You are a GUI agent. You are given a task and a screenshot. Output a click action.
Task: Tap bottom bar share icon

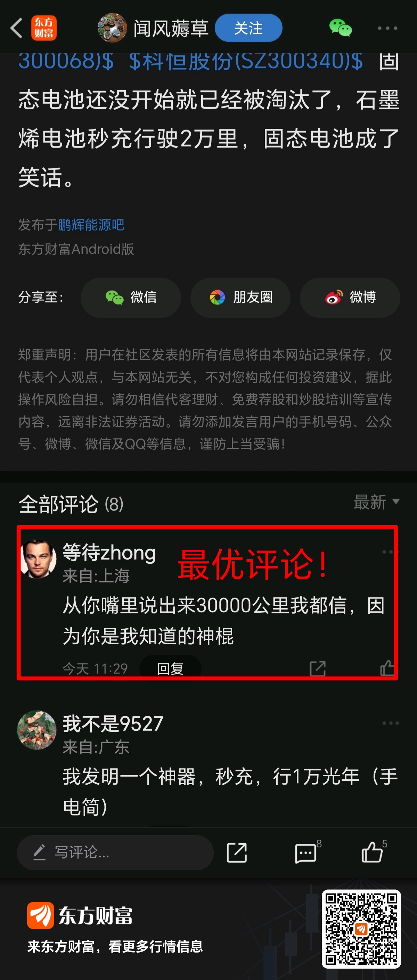[237, 853]
